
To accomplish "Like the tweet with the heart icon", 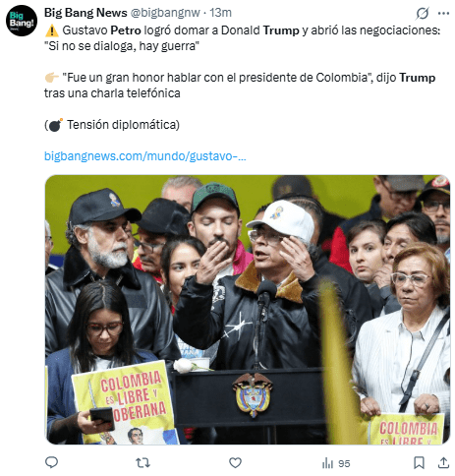I will [235, 463].
